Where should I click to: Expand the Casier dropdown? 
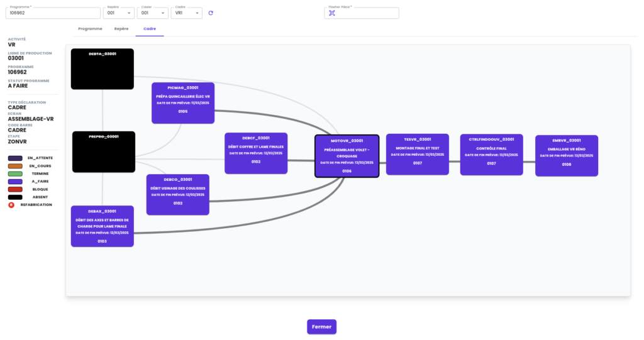click(x=153, y=13)
